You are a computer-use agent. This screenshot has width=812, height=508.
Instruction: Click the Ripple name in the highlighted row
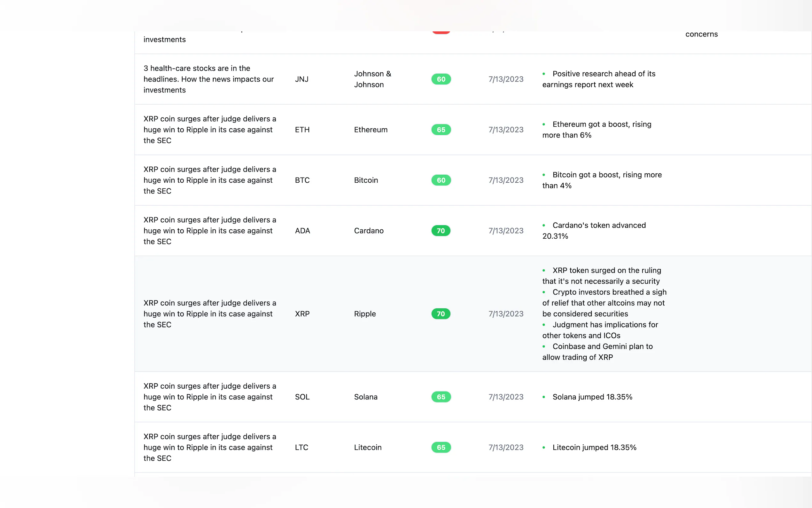pyautogui.click(x=365, y=314)
